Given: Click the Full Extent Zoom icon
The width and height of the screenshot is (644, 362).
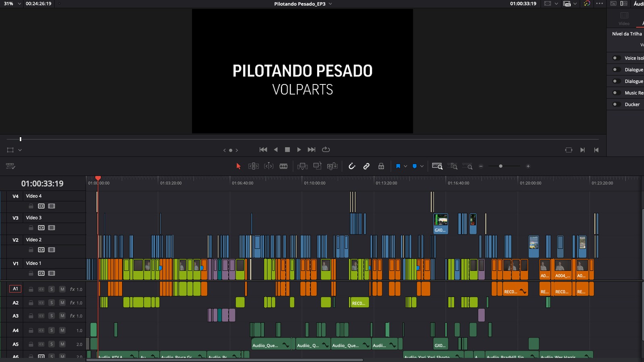Looking at the screenshot, I should click(x=437, y=166).
